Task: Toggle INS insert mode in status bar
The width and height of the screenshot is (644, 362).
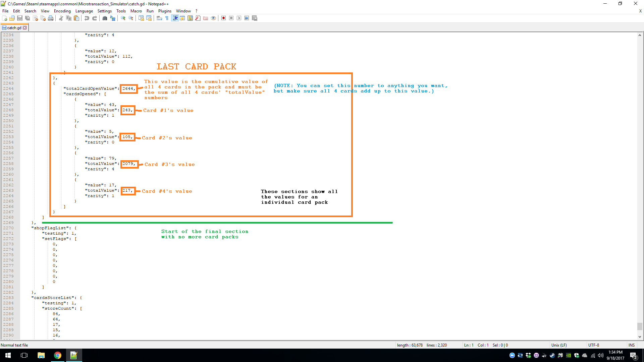Action: click(632, 345)
